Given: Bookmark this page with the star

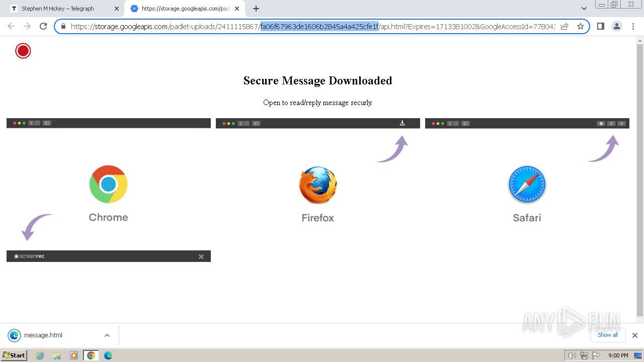Looking at the screenshot, I should pyautogui.click(x=581, y=26).
